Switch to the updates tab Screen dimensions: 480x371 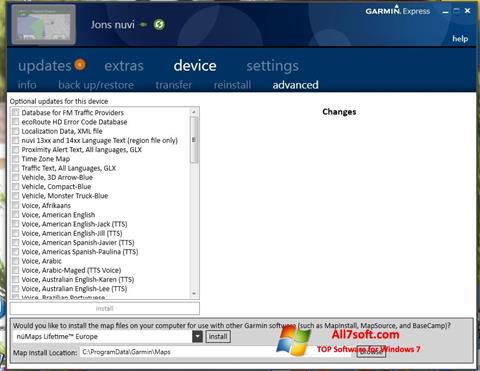tap(45, 66)
